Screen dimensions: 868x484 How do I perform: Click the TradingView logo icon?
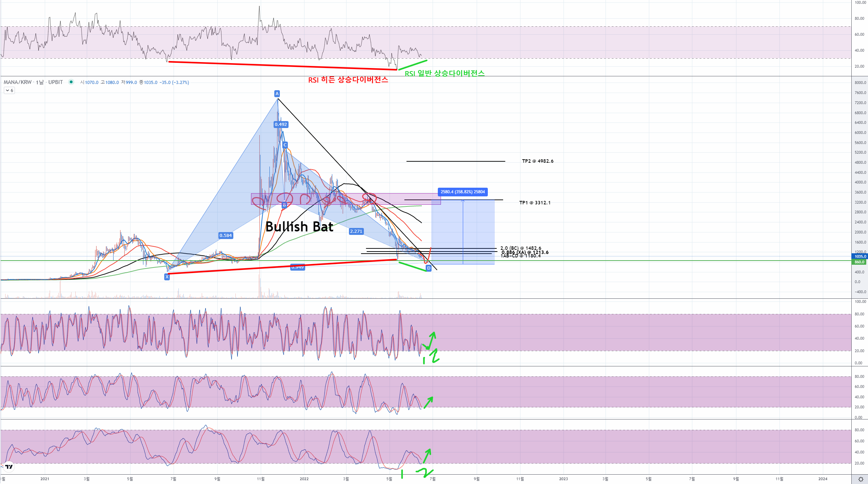click(9, 467)
